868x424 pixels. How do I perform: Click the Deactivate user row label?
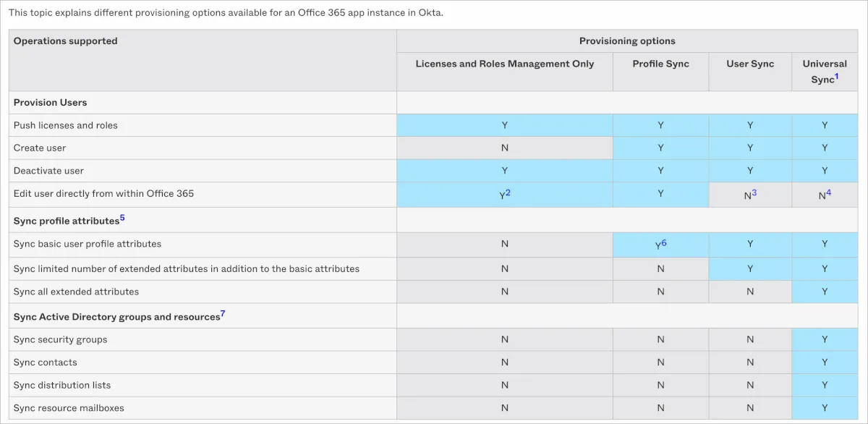(x=48, y=171)
